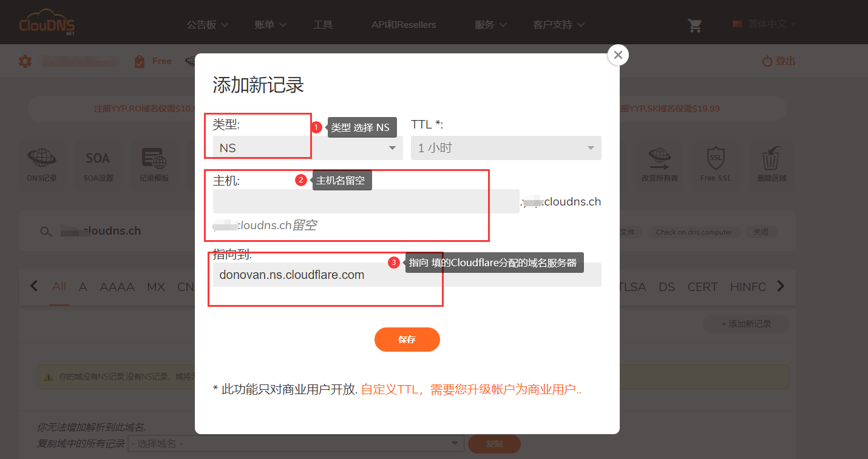Select the HINFC record tab

748,287
